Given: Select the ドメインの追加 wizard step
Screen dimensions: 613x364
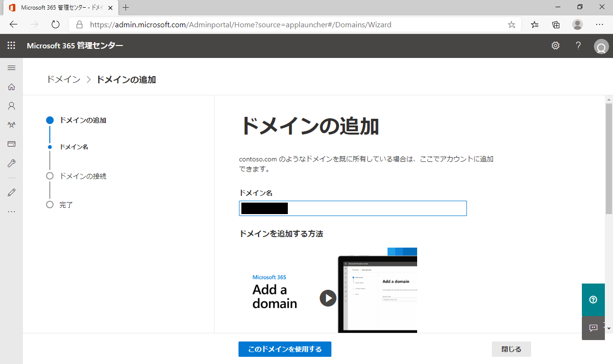Looking at the screenshot, I should (83, 120).
